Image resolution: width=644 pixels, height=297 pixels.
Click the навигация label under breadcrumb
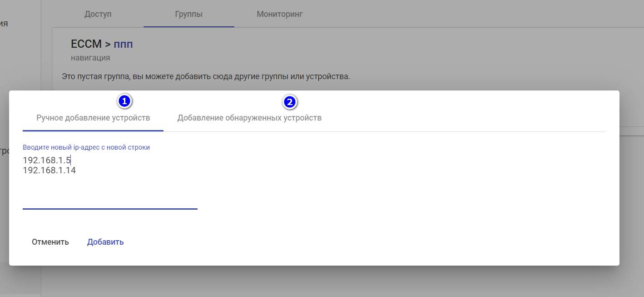coord(90,58)
